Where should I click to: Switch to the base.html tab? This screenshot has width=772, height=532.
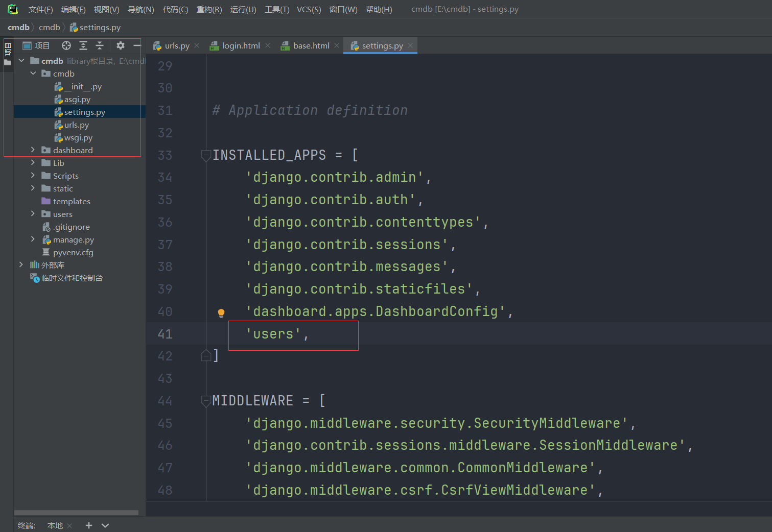pos(311,45)
